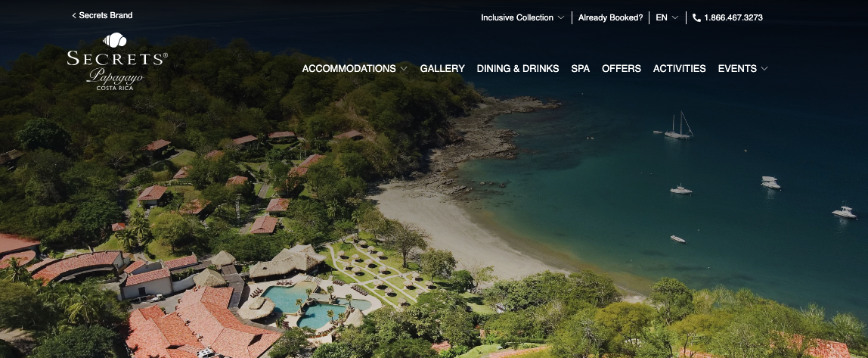Click the phone icon beside 1.866.467.3273
868x358 pixels.
tap(696, 17)
